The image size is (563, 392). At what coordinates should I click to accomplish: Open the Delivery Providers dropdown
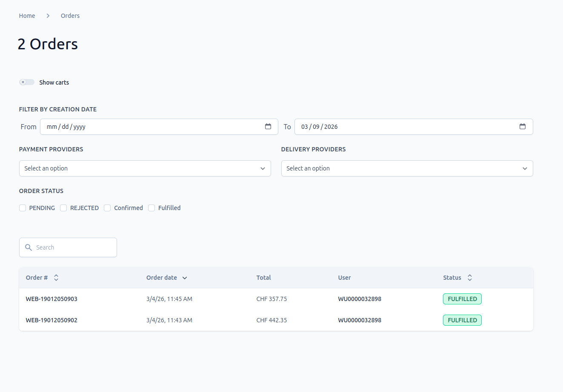407,168
